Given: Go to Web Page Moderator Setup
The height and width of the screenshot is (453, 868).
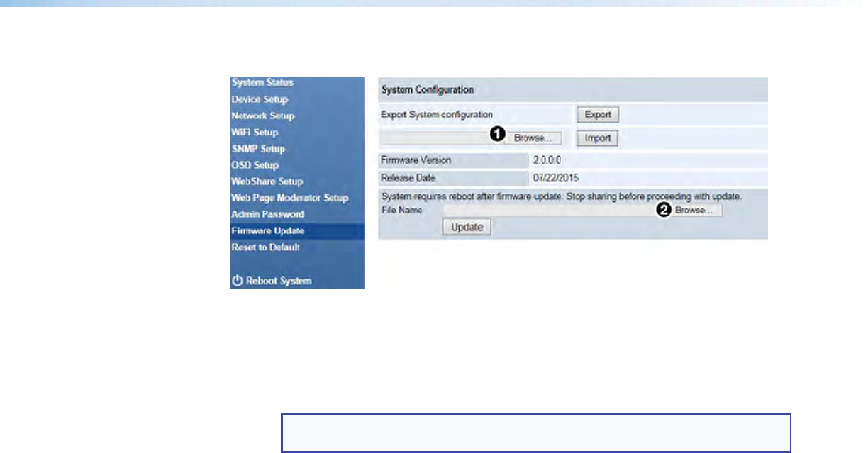Looking at the screenshot, I should click(289, 198).
